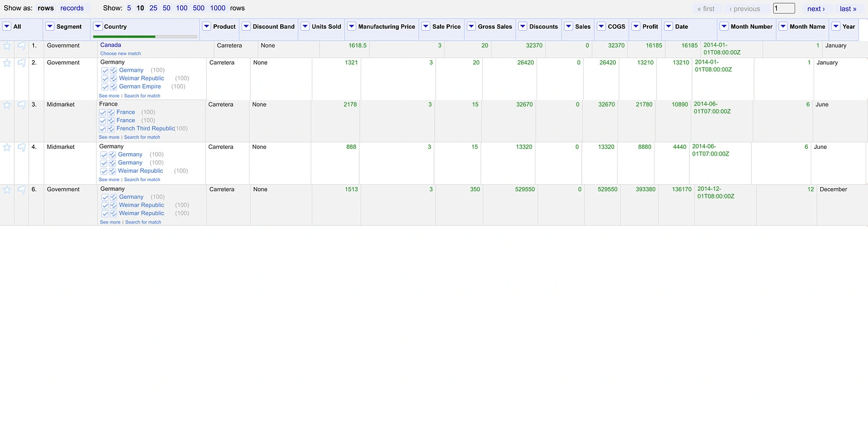The width and height of the screenshot is (868, 423).
Task: Match this cell to Weimar Republic in row 2
Action: coord(105,79)
